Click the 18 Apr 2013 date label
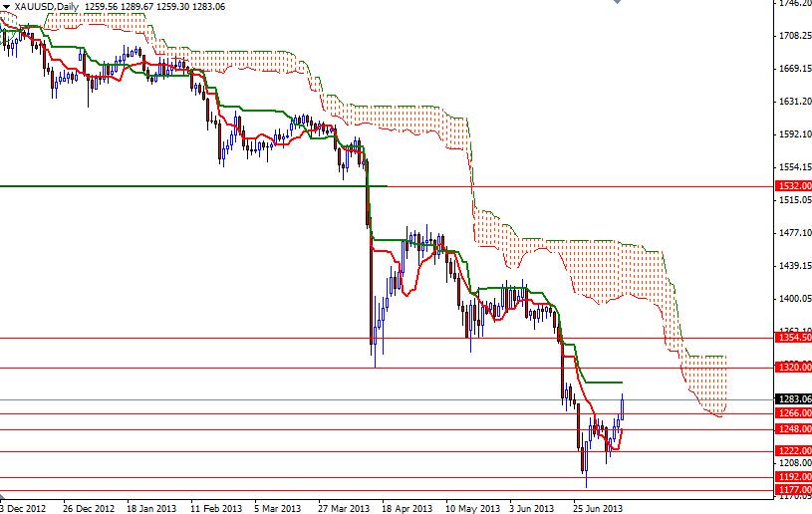812x514 pixels. pyautogui.click(x=407, y=508)
